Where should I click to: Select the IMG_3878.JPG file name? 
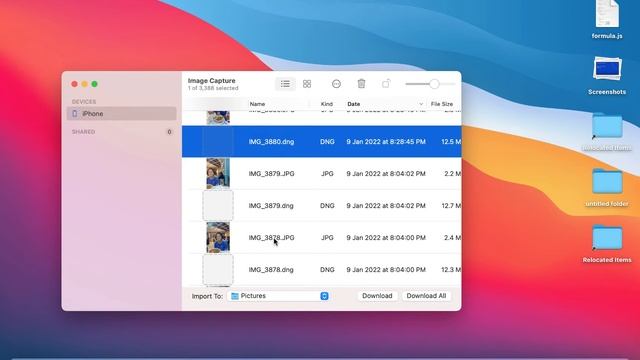coord(271,238)
